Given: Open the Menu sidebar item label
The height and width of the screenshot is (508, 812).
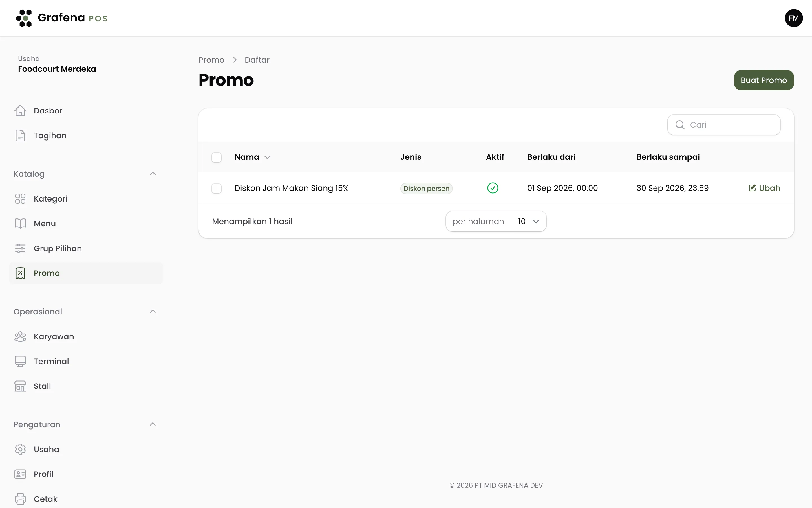Looking at the screenshot, I should [45, 224].
